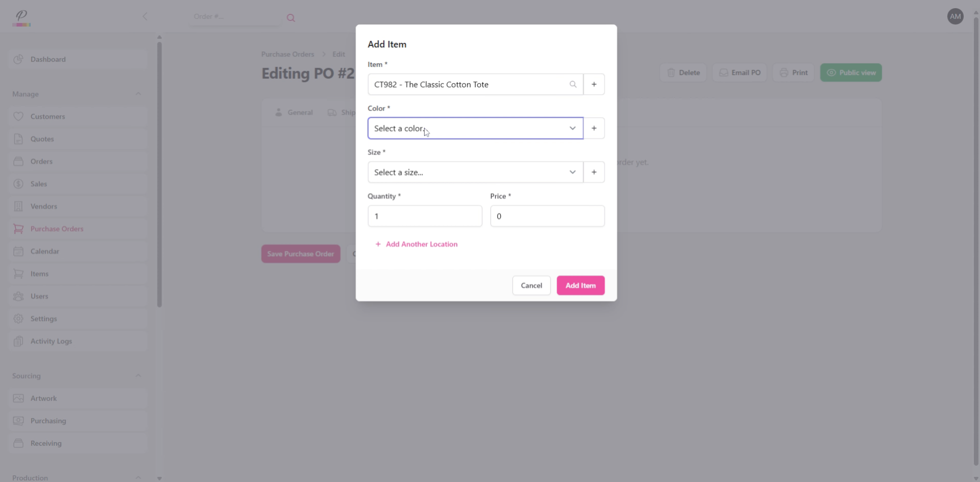This screenshot has height=482, width=980.
Task: Click the search magnifier inside the Item field
Action: point(573,84)
